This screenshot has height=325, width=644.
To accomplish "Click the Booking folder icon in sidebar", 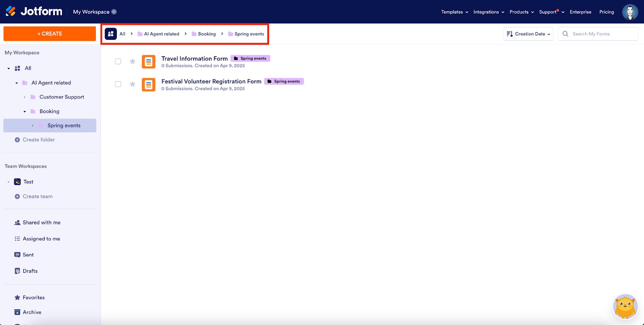I will click(33, 111).
